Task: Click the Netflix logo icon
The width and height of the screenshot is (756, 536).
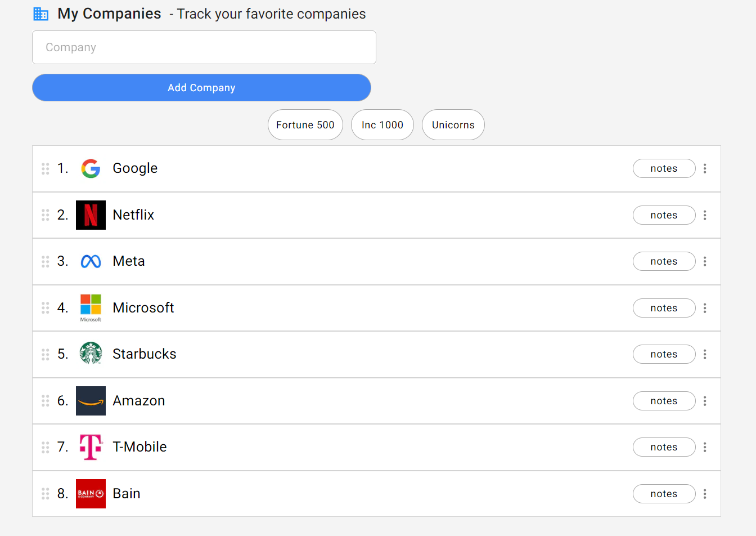Action: coord(91,215)
